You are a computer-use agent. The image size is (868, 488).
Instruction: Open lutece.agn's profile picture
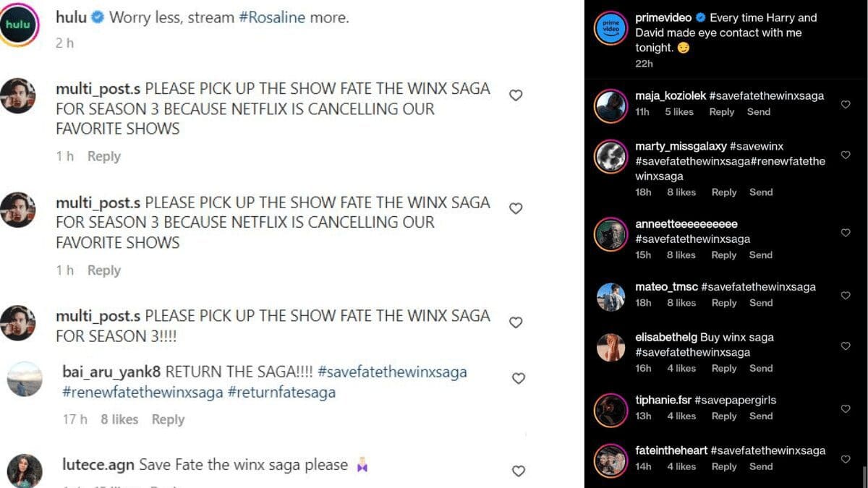25,471
